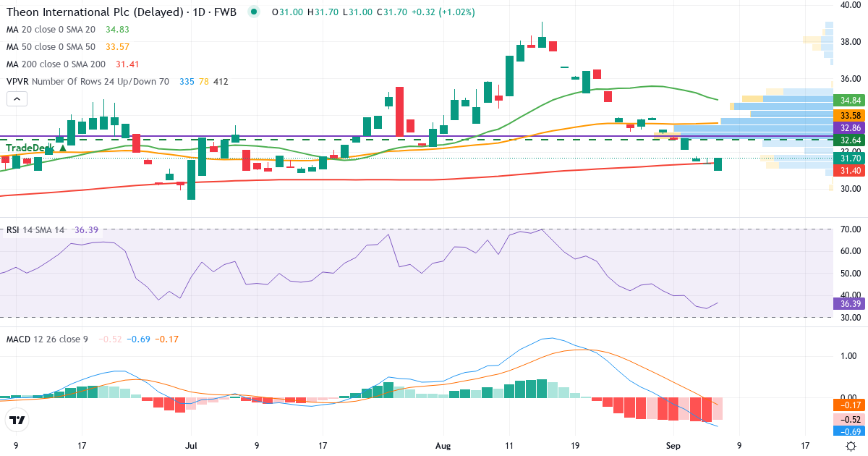Click the -0.69 MACD line label
Screen dimensions: 868x456
(850, 431)
